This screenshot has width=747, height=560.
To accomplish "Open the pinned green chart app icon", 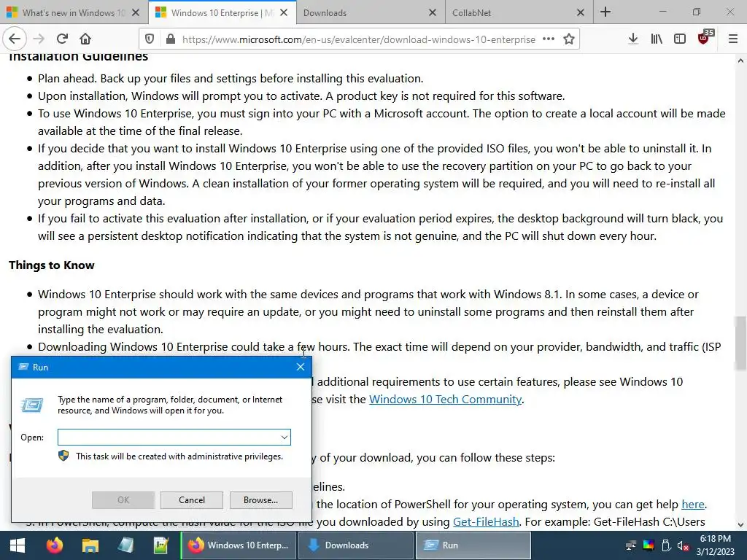I will (x=161, y=545).
